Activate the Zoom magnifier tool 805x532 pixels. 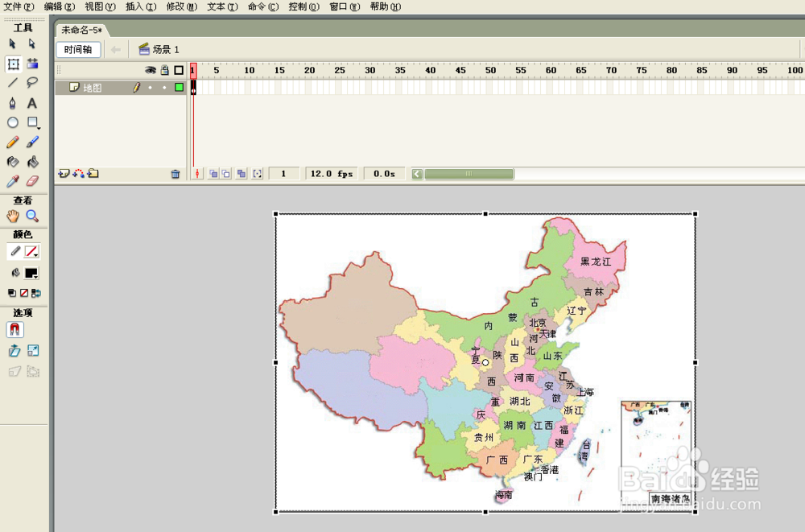[32, 217]
